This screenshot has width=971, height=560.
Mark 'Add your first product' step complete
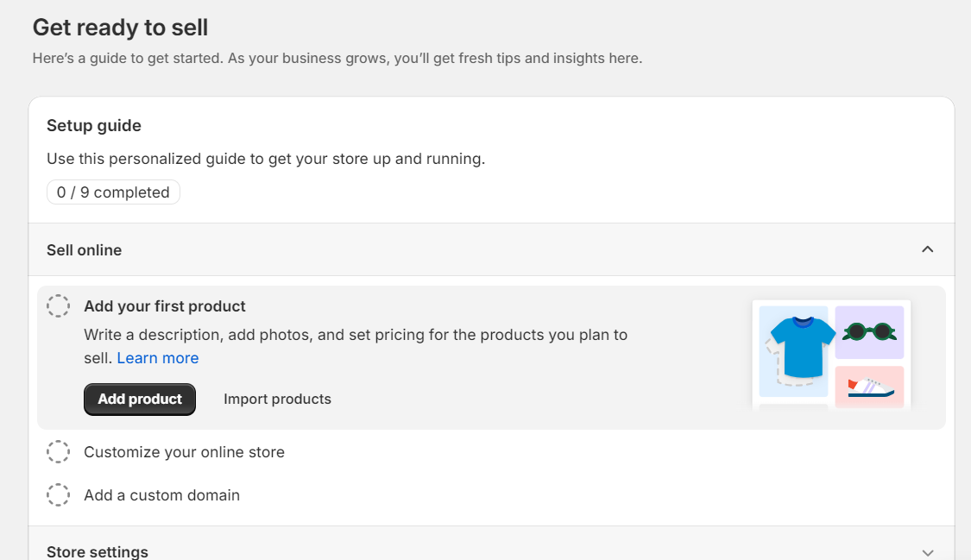(x=58, y=306)
